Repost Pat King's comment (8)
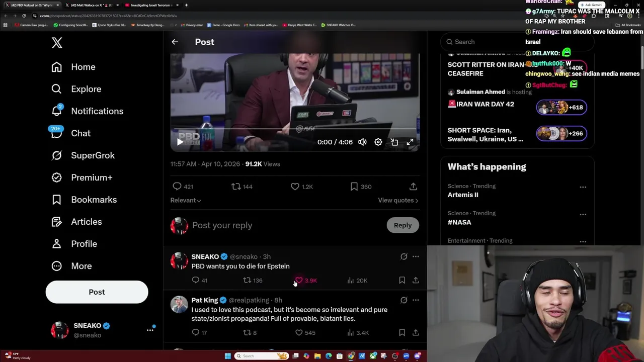644x362 pixels. [250, 333]
